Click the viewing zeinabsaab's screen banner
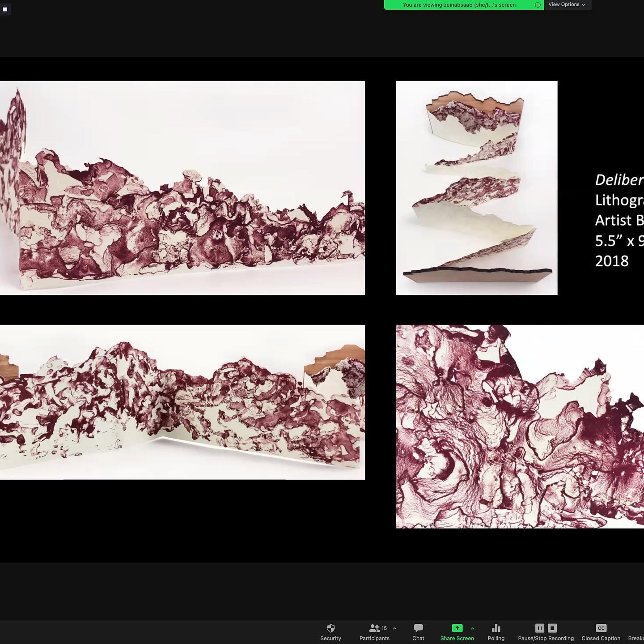 click(x=459, y=5)
